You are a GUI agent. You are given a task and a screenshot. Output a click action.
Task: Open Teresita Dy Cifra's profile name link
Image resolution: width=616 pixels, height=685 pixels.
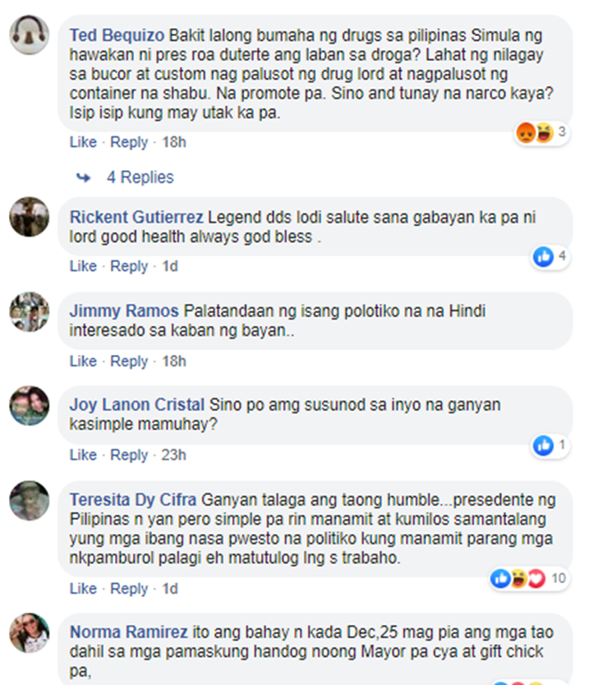click(133, 499)
